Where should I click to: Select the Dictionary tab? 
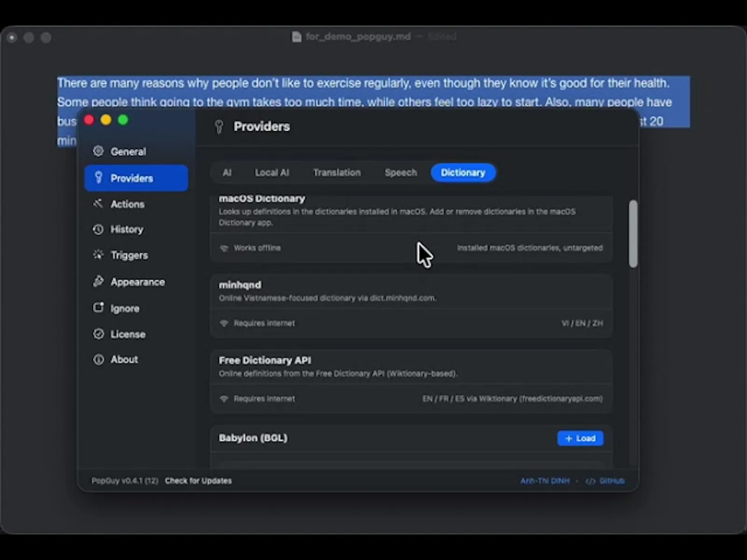pyautogui.click(x=463, y=173)
